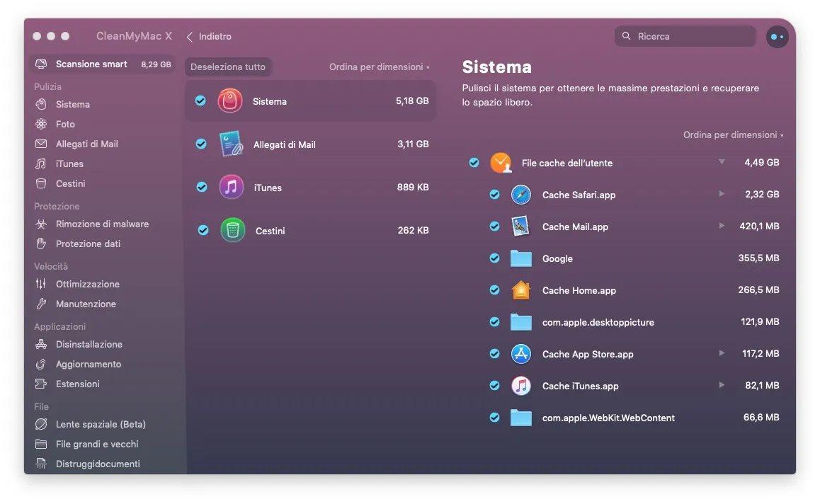Select the Protezione dati section
This screenshot has width=820, height=504.
coord(91,244)
